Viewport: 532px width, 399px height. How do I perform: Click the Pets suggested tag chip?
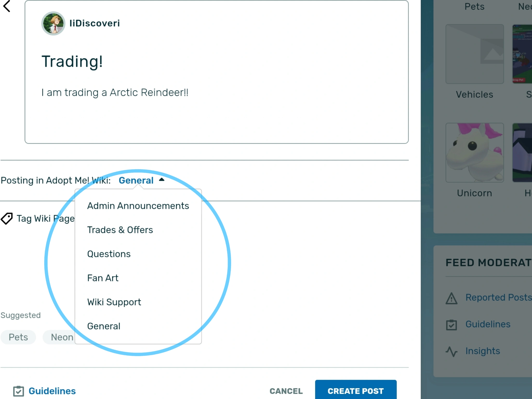18,337
